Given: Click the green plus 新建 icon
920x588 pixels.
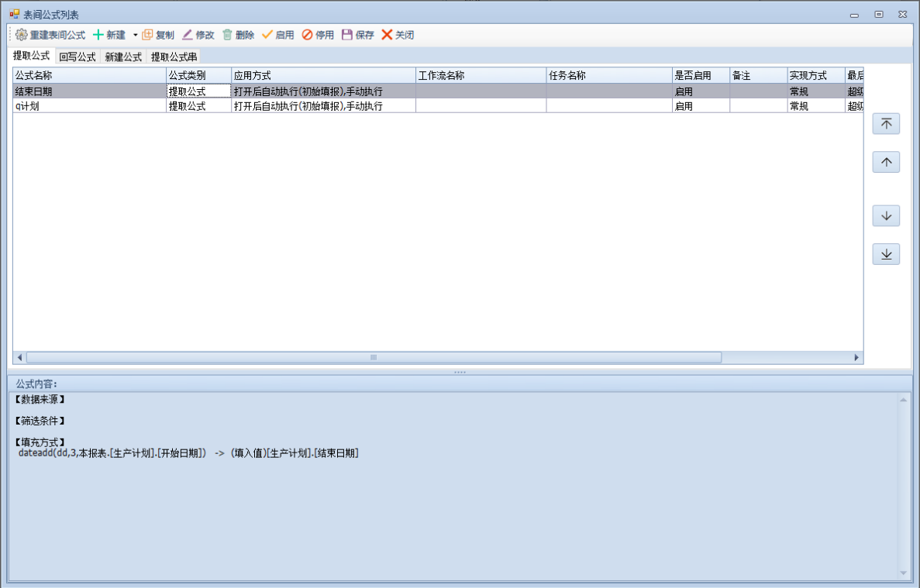Looking at the screenshot, I should pyautogui.click(x=98, y=35).
